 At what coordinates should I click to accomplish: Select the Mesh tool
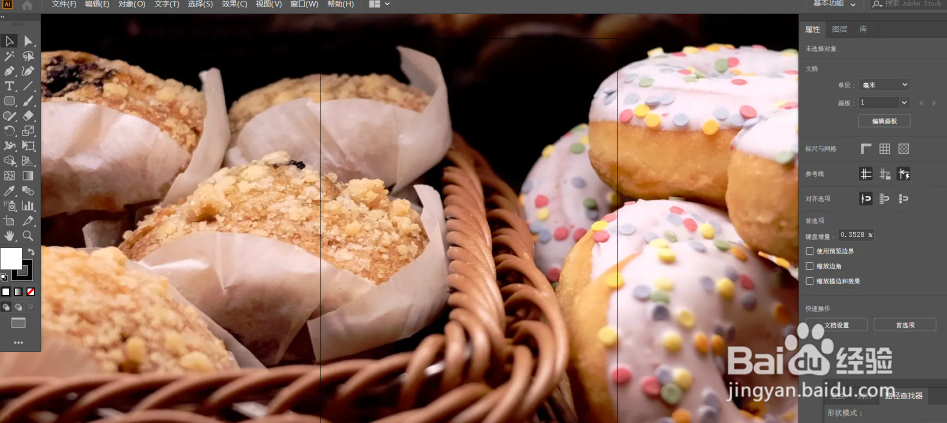[10, 176]
